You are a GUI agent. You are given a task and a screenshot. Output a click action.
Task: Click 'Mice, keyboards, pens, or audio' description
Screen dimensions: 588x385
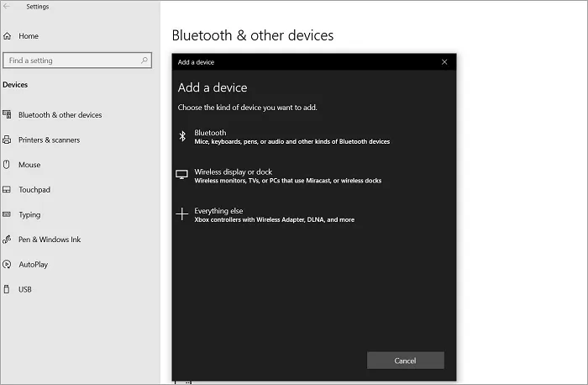(292, 142)
